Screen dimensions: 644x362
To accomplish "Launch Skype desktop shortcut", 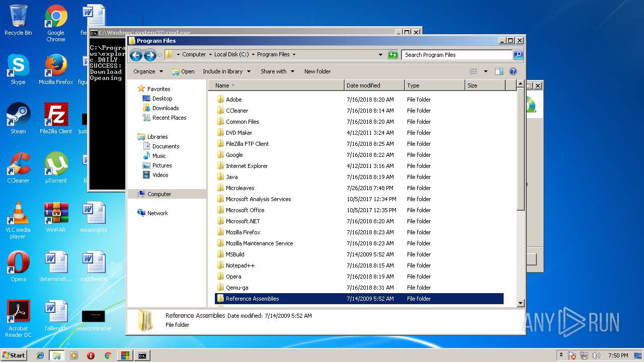I will pos(18,69).
